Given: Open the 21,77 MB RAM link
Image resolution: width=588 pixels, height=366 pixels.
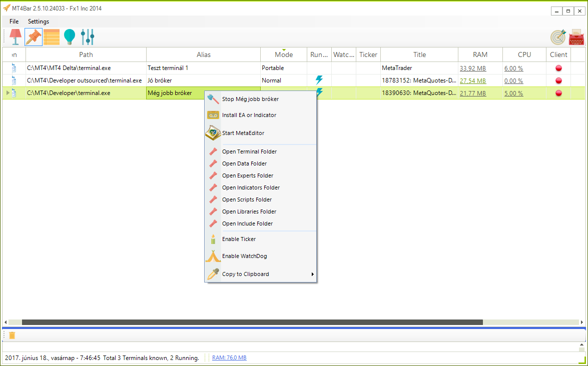Looking at the screenshot, I should pos(473,93).
